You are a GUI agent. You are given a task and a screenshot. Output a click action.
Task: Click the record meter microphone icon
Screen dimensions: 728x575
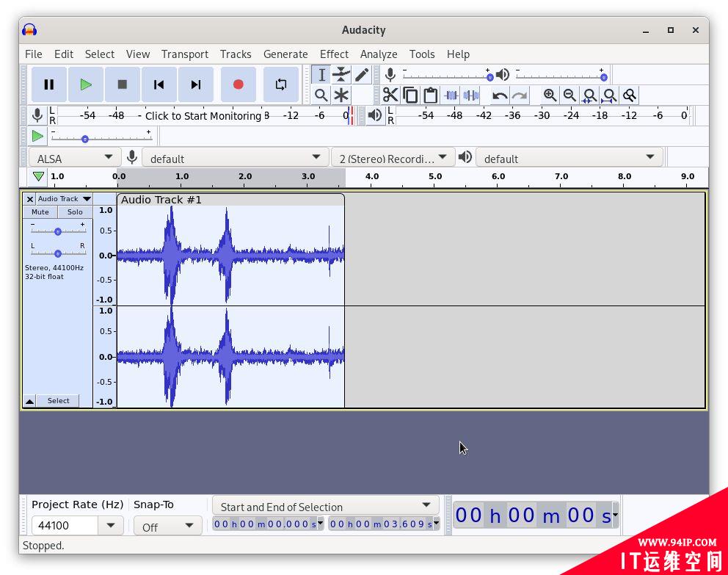coord(37,115)
